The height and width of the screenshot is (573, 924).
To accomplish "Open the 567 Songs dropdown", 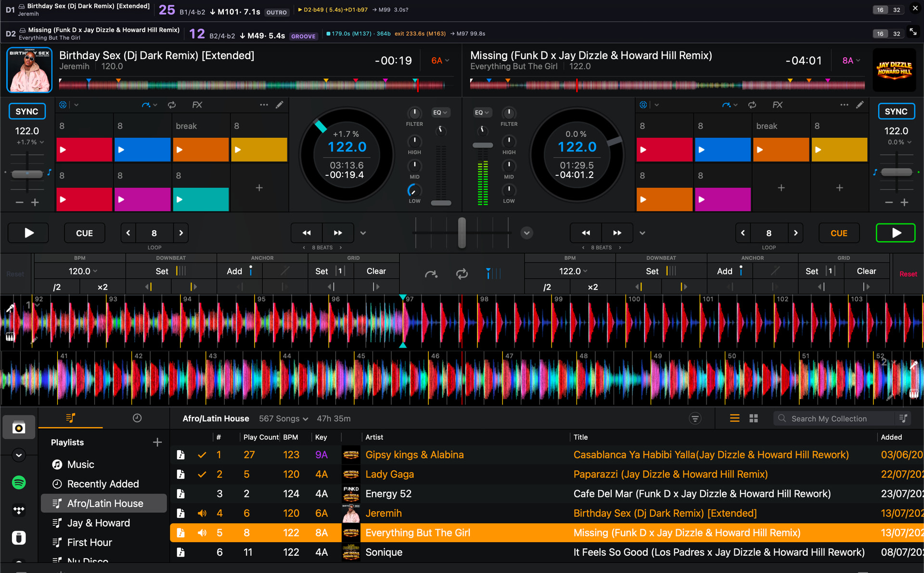I will [283, 418].
